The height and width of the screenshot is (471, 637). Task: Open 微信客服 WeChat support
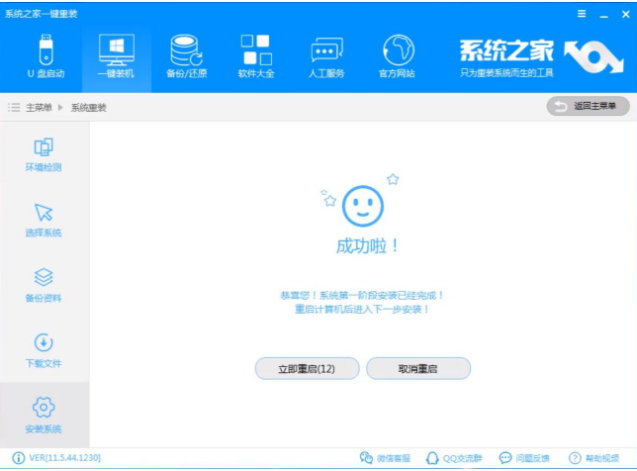click(x=385, y=458)
